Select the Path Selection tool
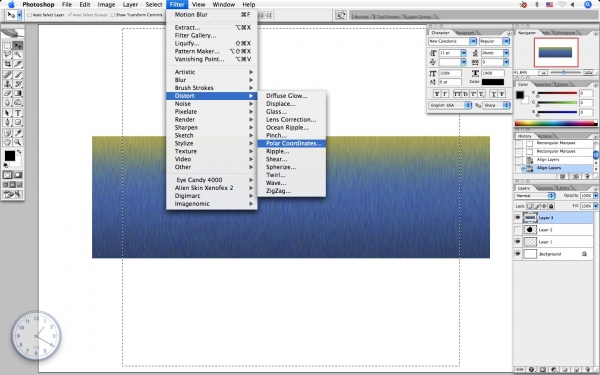 pyautogui.click(x=7, y=113)
